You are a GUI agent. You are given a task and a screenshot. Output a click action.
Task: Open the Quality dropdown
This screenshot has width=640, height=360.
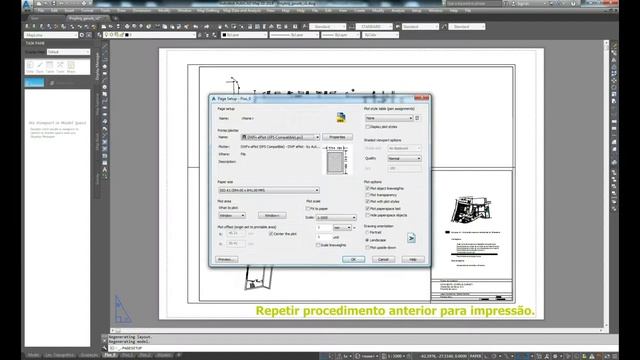[x=404, y=158]
